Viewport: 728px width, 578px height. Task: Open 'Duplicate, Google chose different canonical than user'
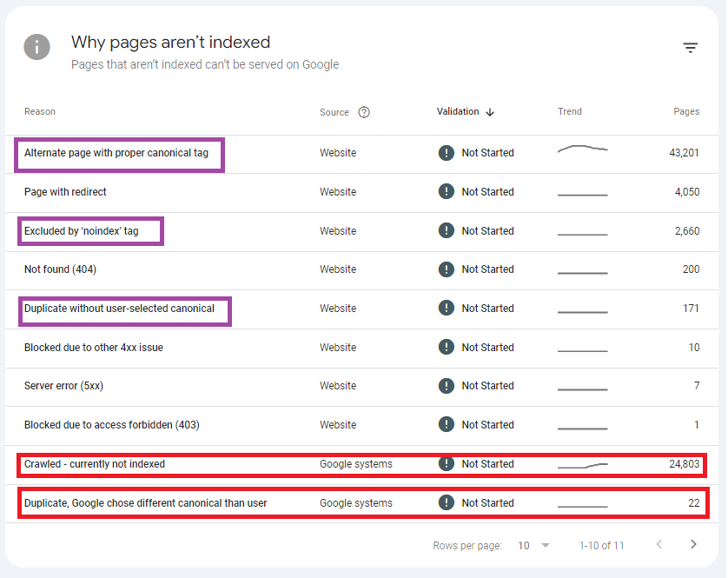146,503
